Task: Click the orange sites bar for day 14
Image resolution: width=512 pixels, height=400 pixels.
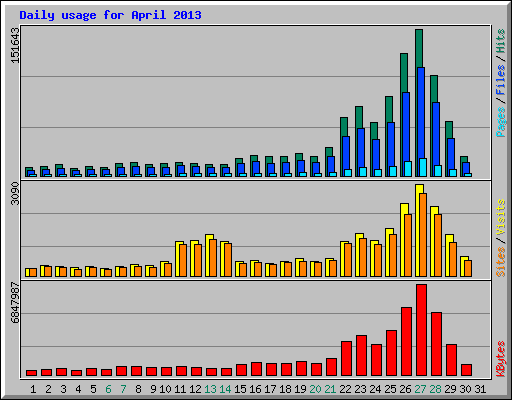Action: click(x=228, y=260)
